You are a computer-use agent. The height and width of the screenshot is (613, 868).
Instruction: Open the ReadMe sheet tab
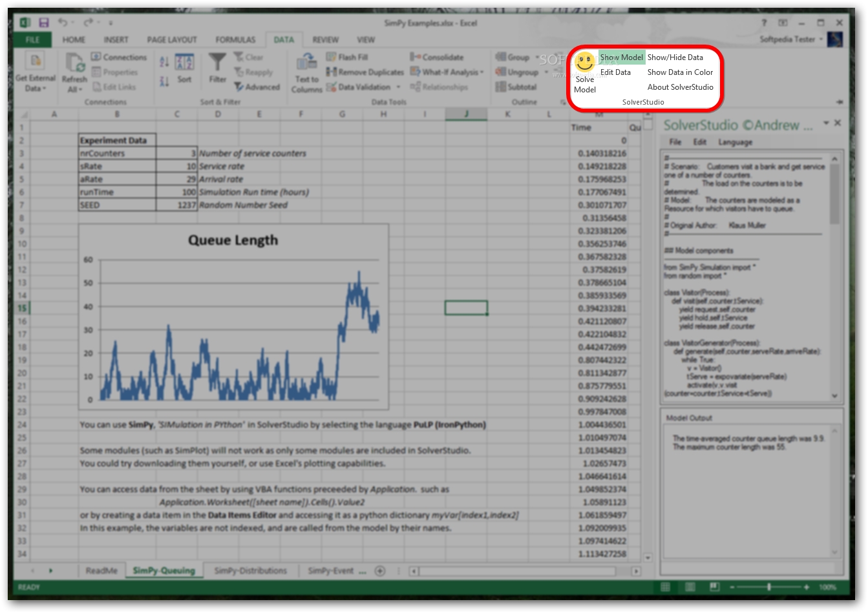point(101,570)
